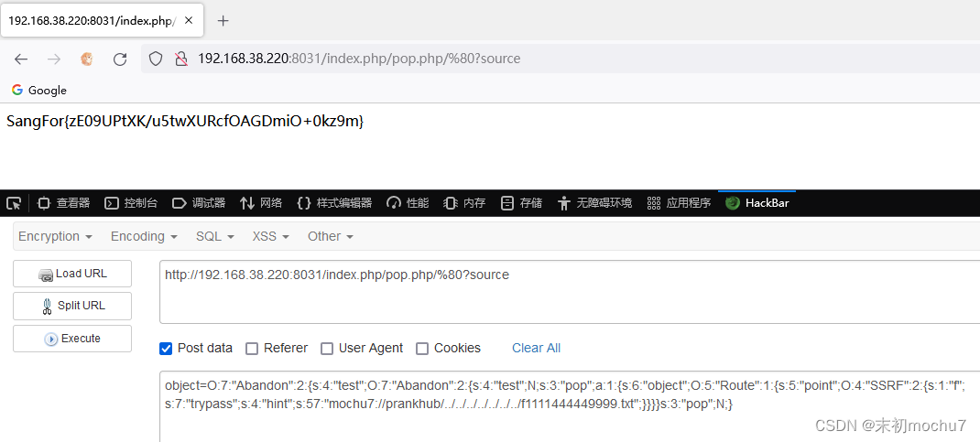Click the Load URL button

pyautogui.click(x=72, y=274)
